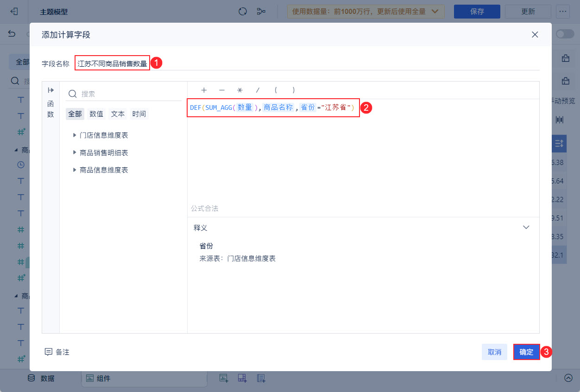Click the 商品名称 field token in formula

pyautogui.click(x=278, y=107)
